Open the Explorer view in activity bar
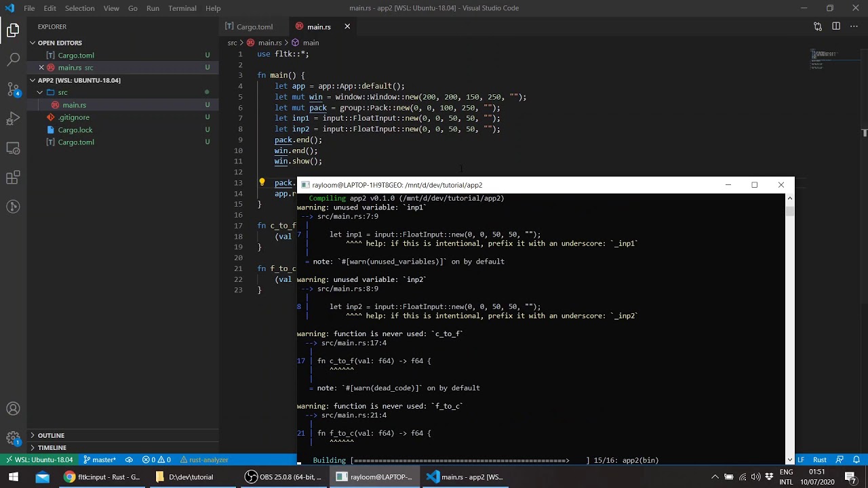Viewport: 868px width, 488px height. [13, 30]
